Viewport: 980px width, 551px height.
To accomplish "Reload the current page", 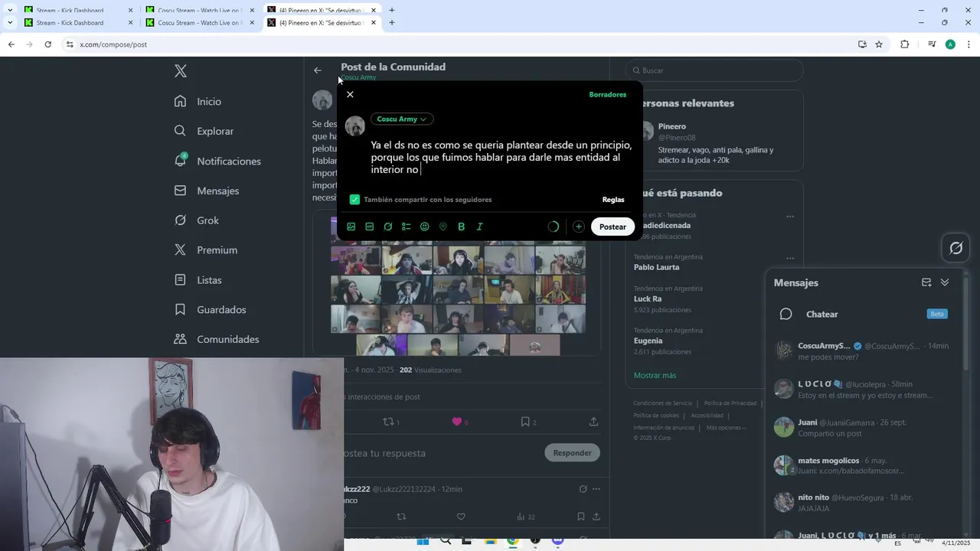I will pyautogui.click(x=47, y=44).
